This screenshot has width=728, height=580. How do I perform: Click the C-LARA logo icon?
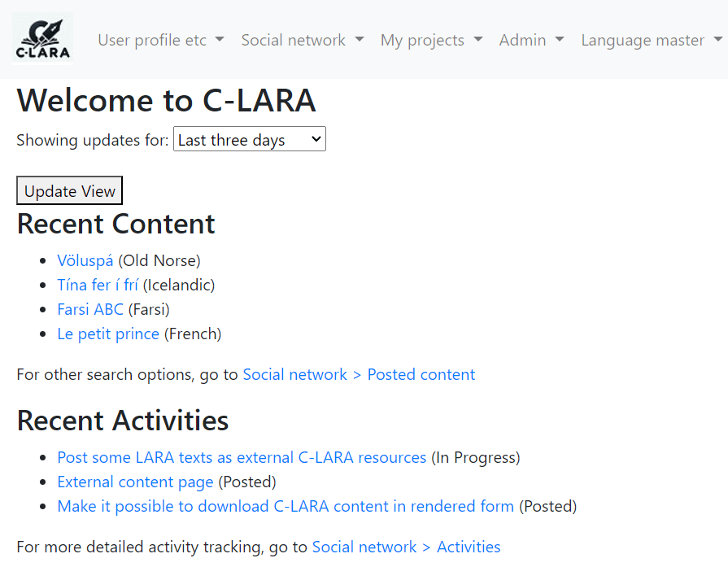43,38
